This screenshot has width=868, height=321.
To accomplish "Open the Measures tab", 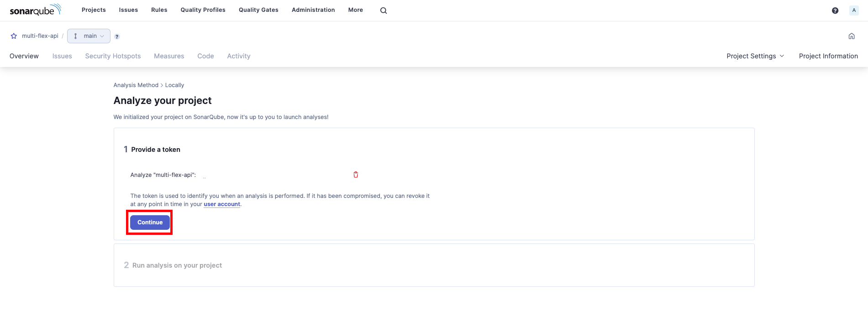I will pos(169,56).
